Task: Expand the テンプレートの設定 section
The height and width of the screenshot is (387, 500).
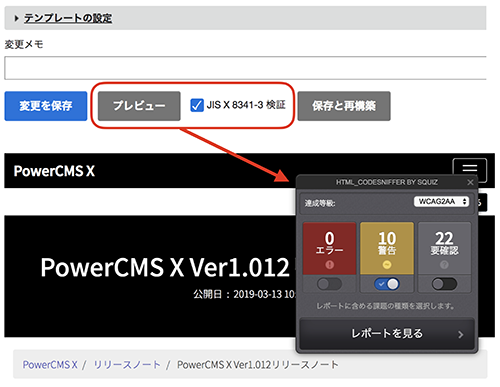Action: (x=68, y=18)
